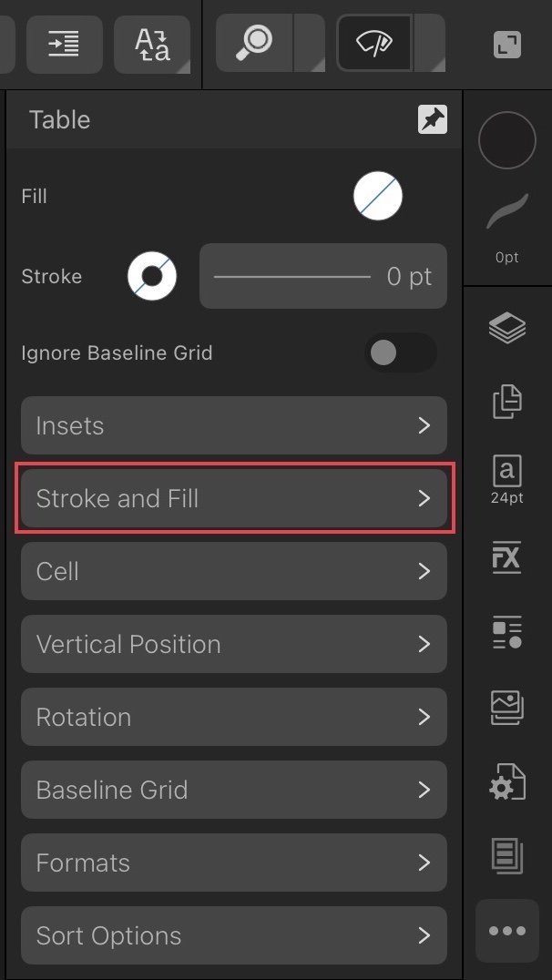Open the document setup gear icon
Image resolution: width=552 pixels, height=980 pixels.
tap(507, 781)
